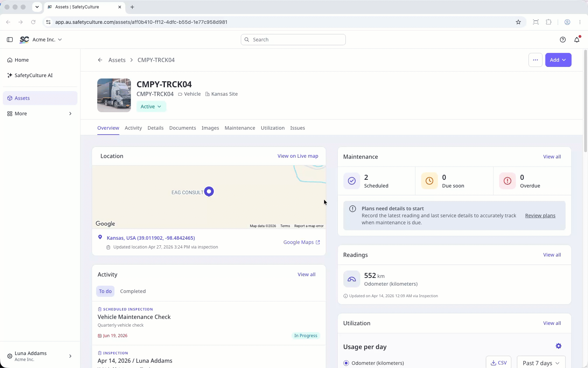The height and width of the screenshot is (368, 588).
Task: Switch to the Images tab
Action: [x=210, y=128]
